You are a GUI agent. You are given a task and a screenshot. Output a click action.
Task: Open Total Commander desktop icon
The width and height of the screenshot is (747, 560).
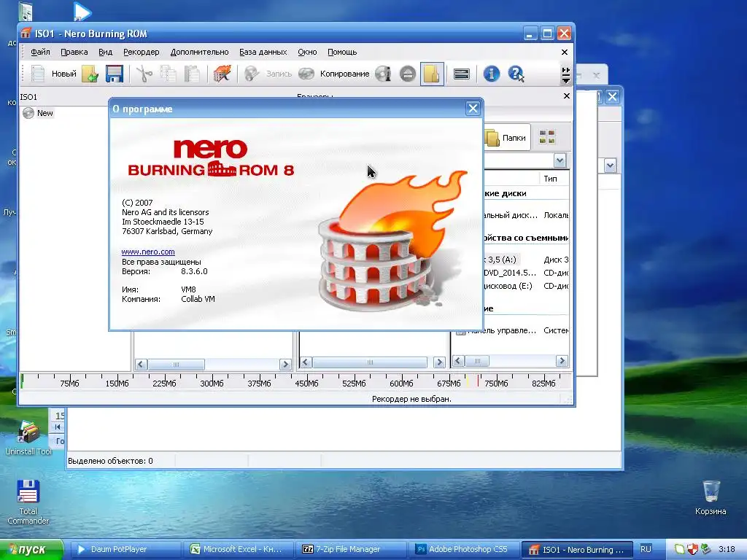coord(28,502)
